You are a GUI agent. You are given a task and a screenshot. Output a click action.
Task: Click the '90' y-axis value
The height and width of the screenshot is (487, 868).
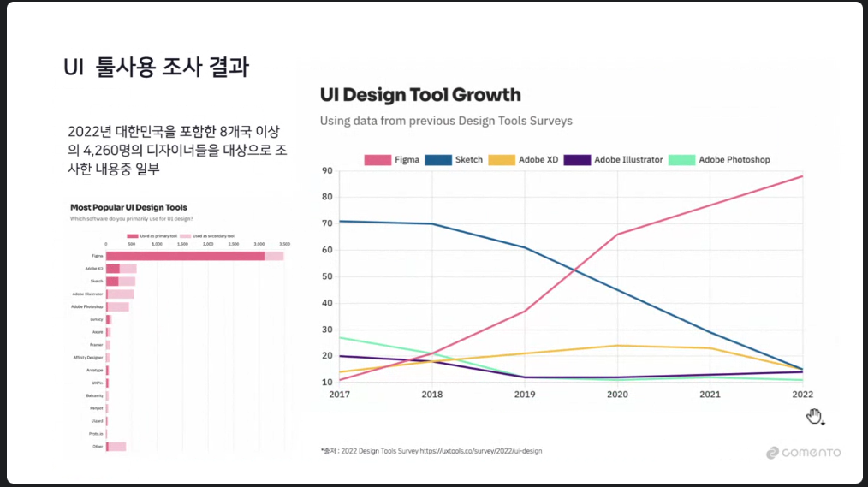(327, 171)
